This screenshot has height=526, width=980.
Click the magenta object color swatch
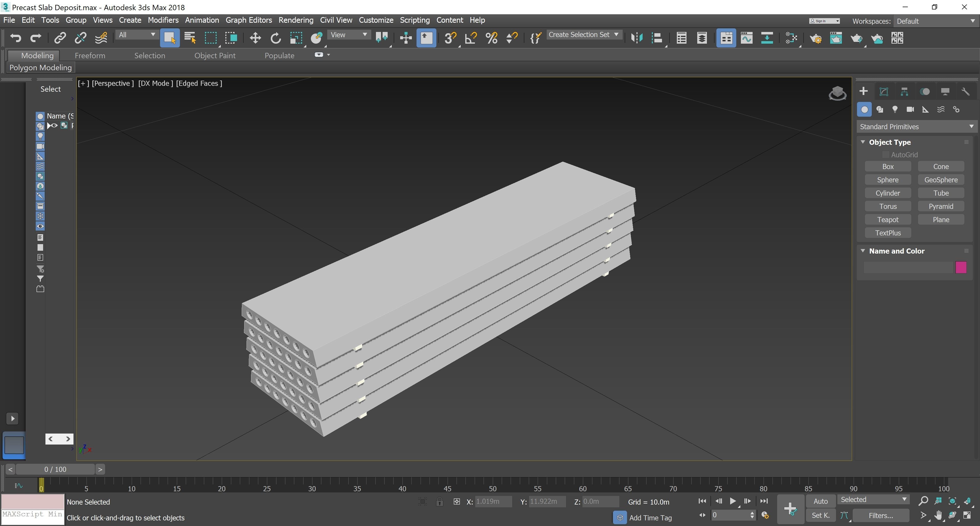pos(961,267)
